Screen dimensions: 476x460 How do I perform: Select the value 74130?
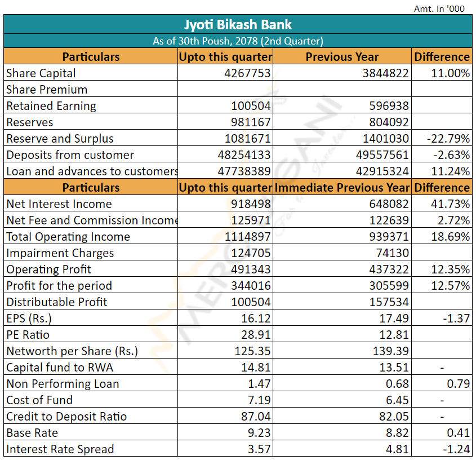coord(392,254)
